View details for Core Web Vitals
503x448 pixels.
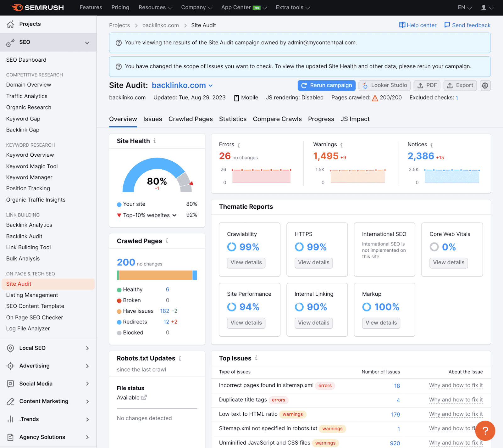[x=449, y=263]
